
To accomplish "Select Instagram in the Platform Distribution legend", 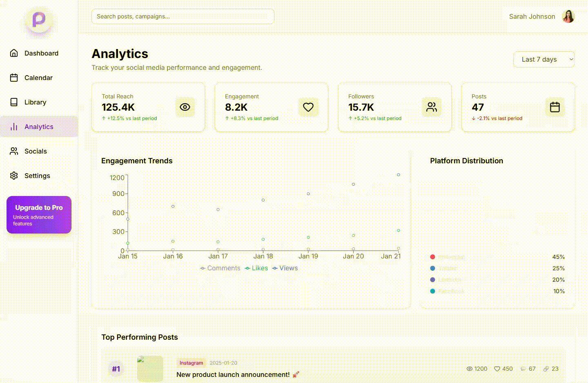I will [x=448, y=256].
